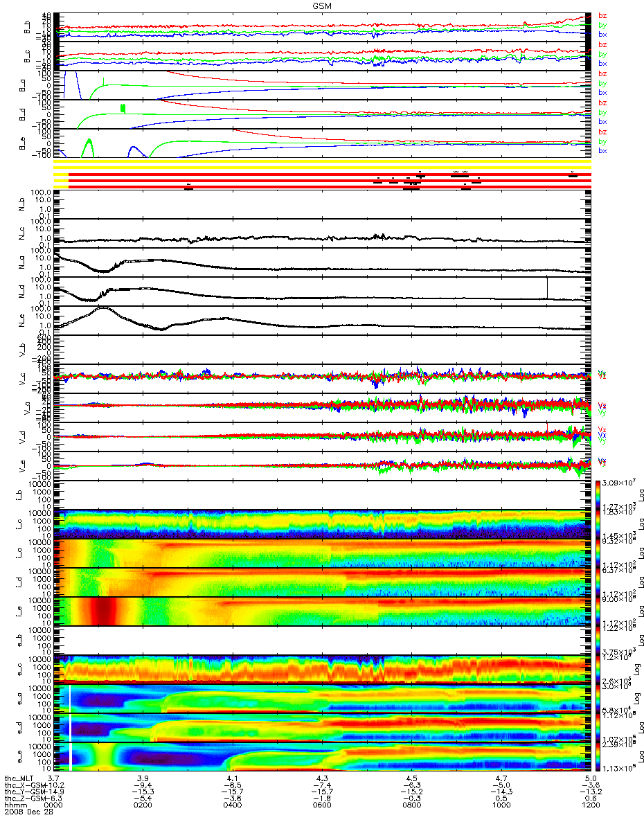Click the Y-GSM value -15.3
Screen dimensions: 644x831
click(x=143, y=792)
